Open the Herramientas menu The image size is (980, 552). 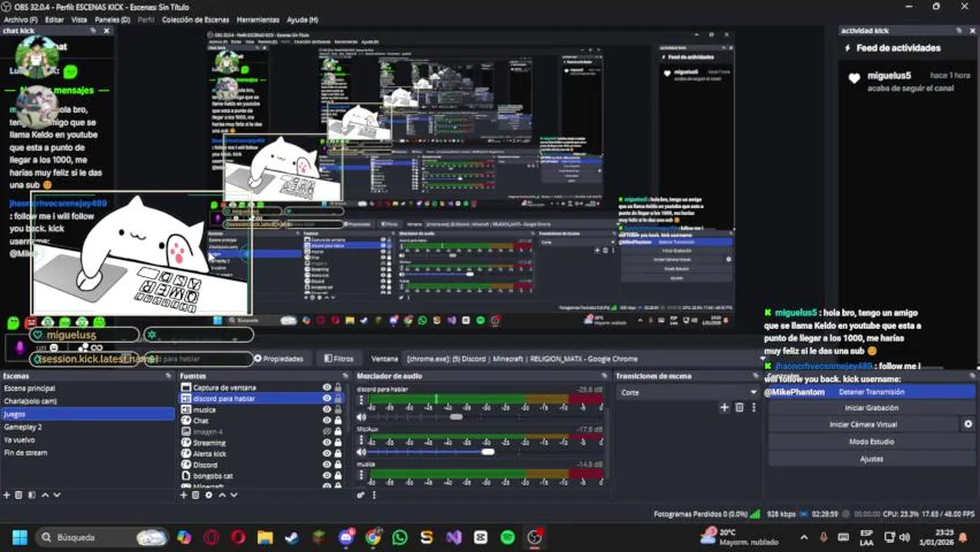[x=258, y=19]
